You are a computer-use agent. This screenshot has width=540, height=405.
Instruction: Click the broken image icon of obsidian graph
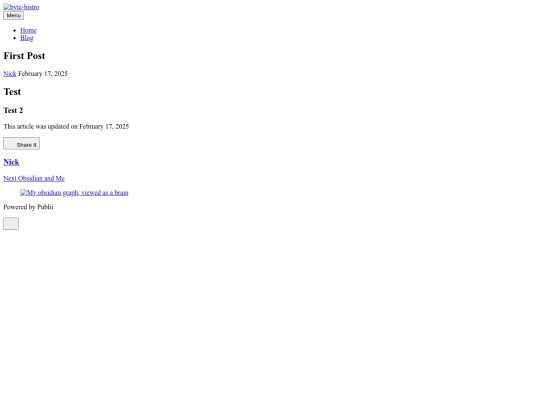23,193
